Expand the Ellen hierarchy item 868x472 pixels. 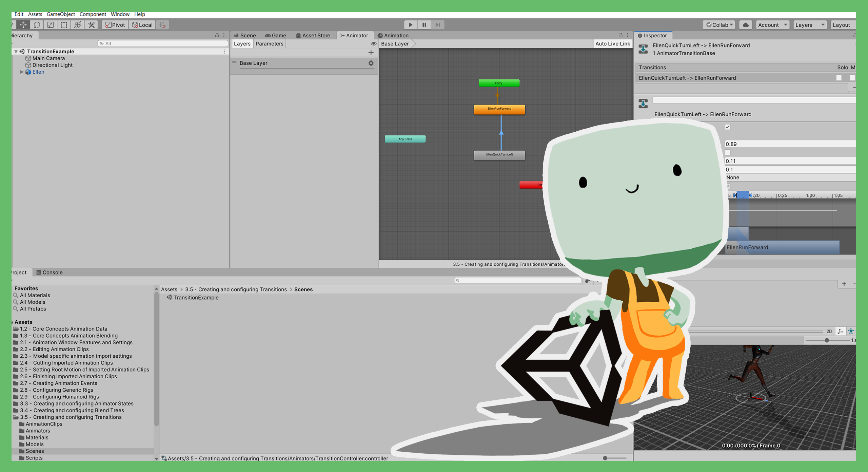(x=22, y=72)
